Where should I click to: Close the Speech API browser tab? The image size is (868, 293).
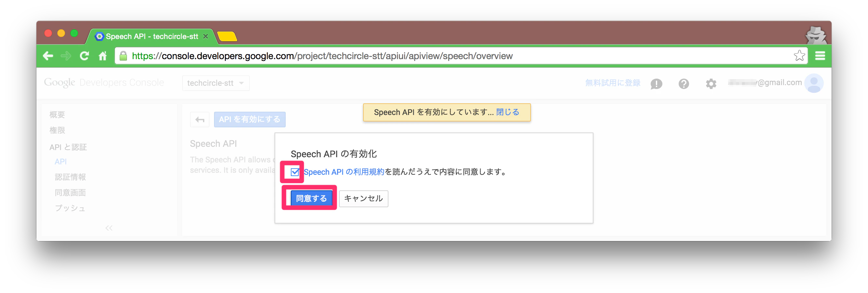click(206, 36)
